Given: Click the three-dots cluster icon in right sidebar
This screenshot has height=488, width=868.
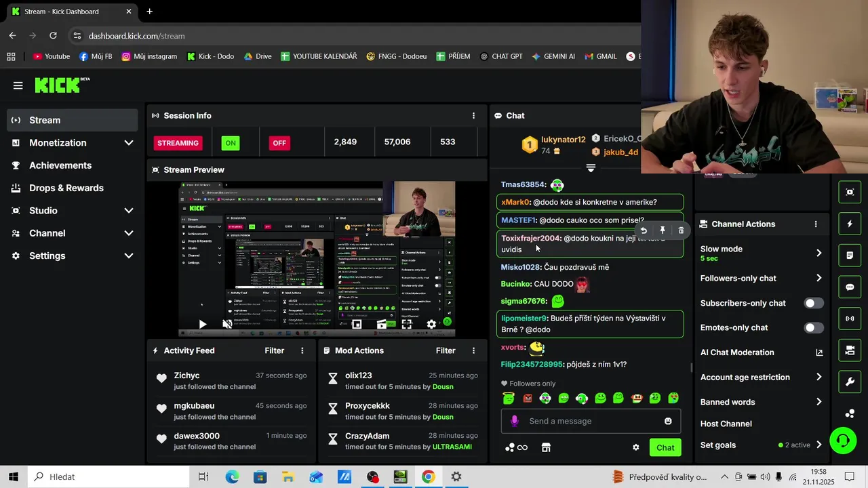Looking at the screenshot, I should (850, 413).
